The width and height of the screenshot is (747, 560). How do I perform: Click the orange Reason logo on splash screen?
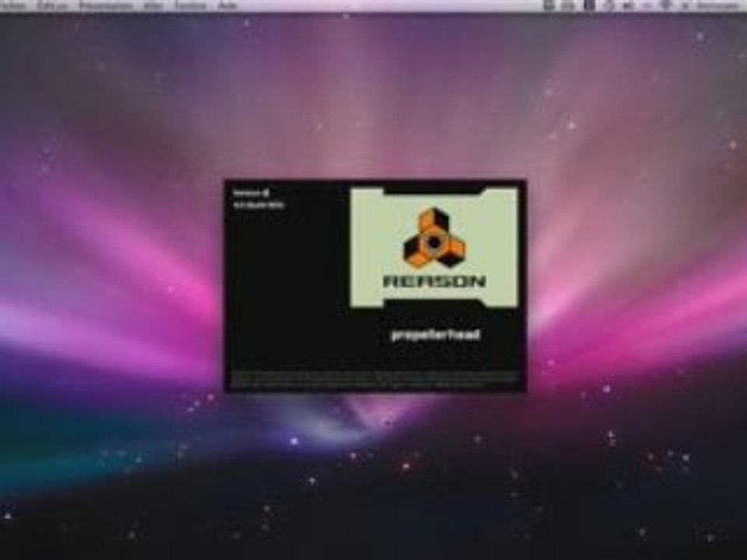434,237
